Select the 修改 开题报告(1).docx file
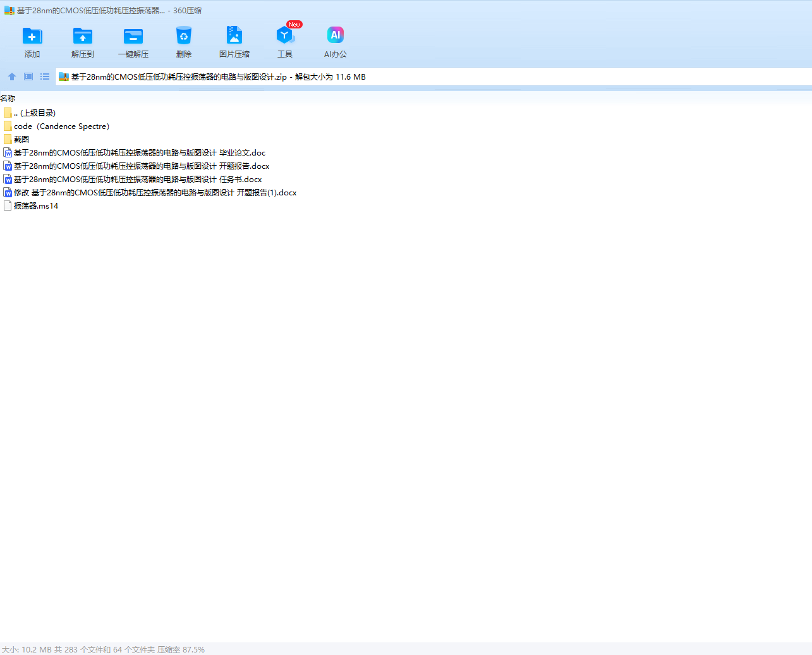 (x=150, y=192)
